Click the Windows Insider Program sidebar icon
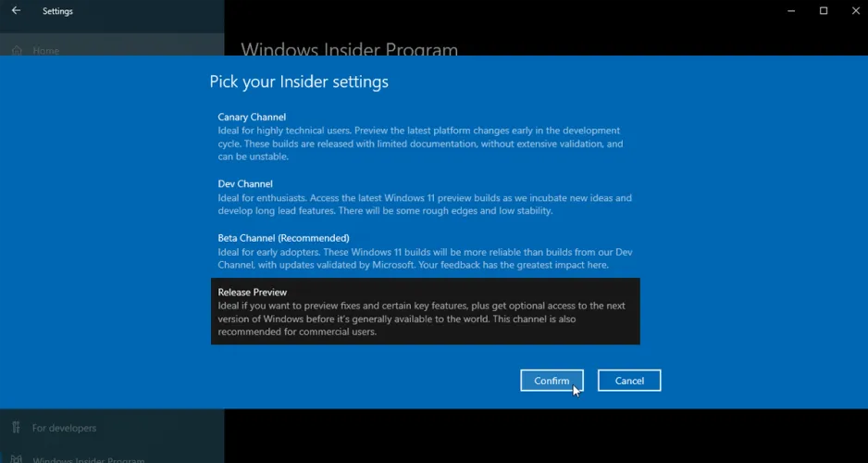This screenshot has width=868, height=463. [16, 458]
